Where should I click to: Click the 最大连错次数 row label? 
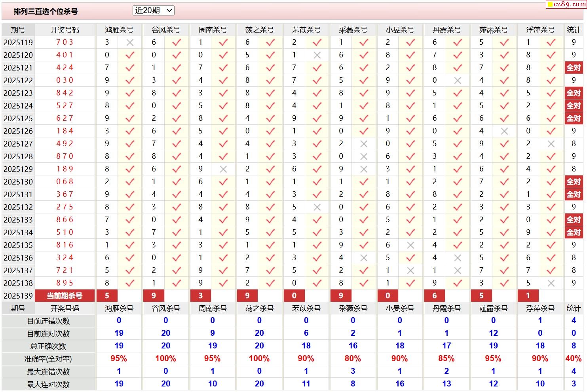coord(48,372)
